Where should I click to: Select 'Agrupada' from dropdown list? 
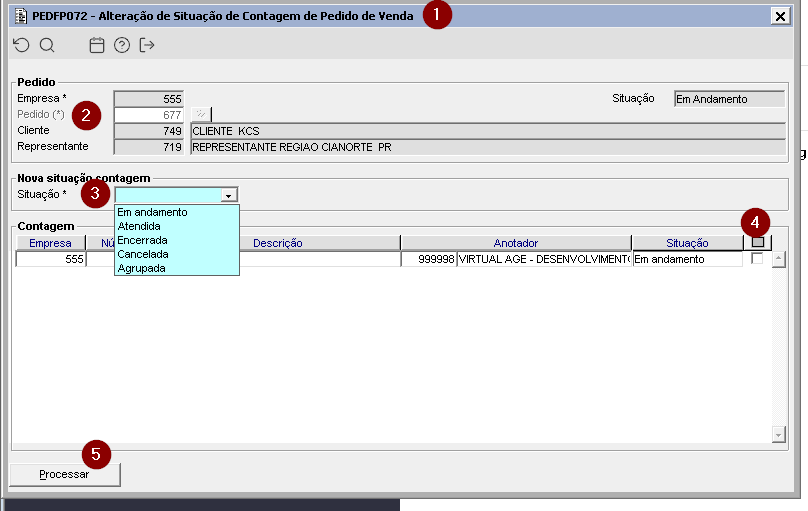(177, 268)
